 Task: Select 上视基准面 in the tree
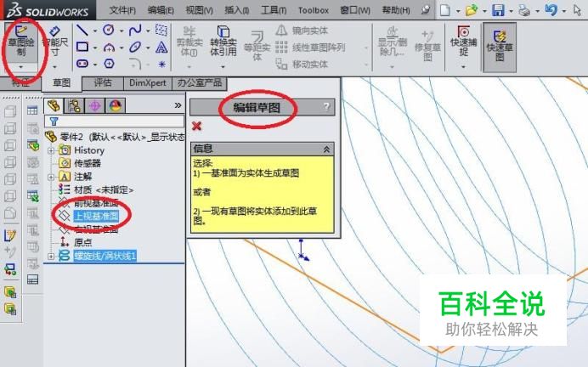pos(96,216)
